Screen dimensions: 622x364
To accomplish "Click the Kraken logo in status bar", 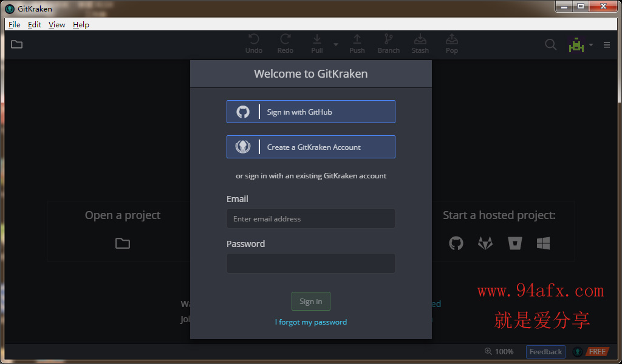I will click(x=578, y=352).
